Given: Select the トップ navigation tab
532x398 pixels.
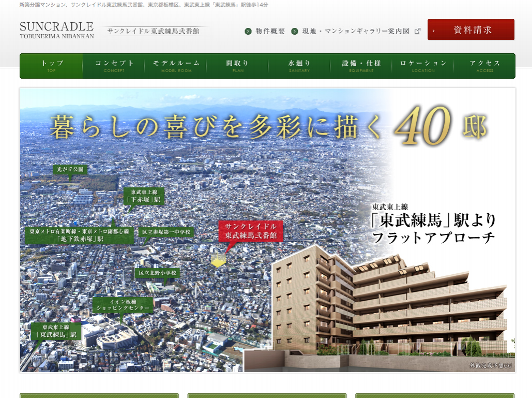Looking at the screenshot, I should tap(52, 66).
